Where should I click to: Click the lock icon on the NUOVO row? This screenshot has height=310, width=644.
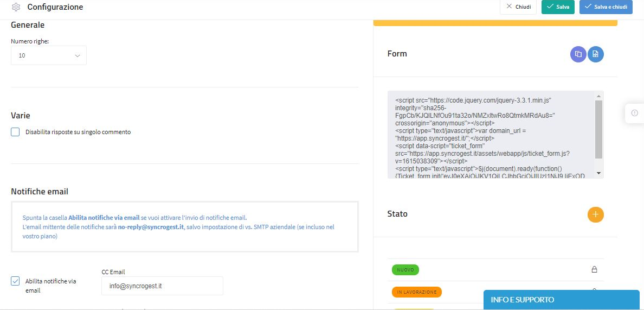(594, 270)
